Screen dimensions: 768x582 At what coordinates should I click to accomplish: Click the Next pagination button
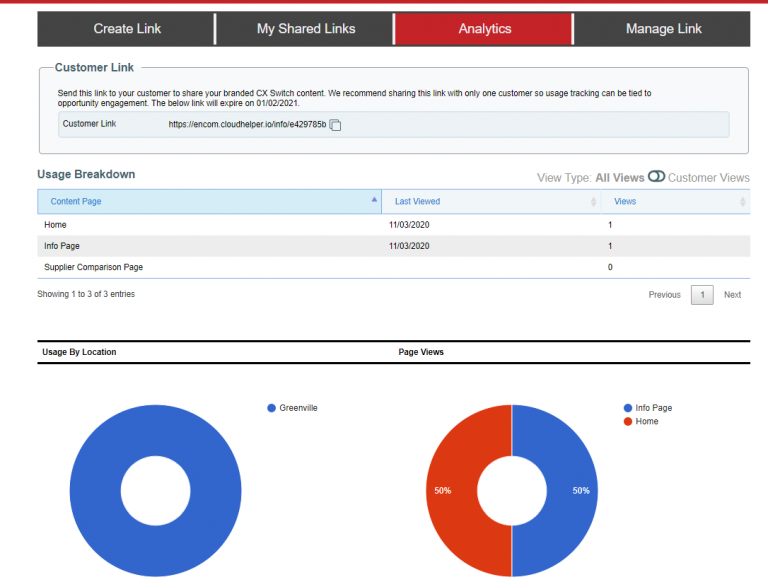(732, 295)
